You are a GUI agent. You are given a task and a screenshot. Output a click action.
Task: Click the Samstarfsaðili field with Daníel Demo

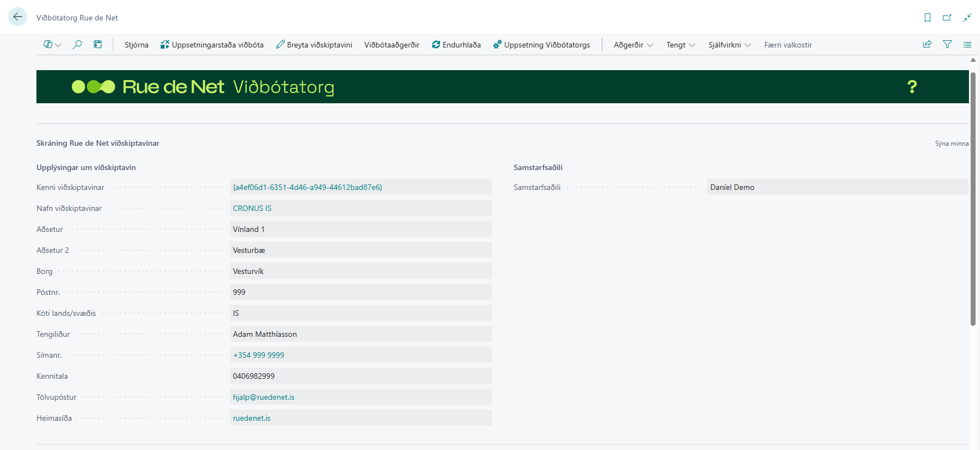pyautogui.click(x=837, y=187)
